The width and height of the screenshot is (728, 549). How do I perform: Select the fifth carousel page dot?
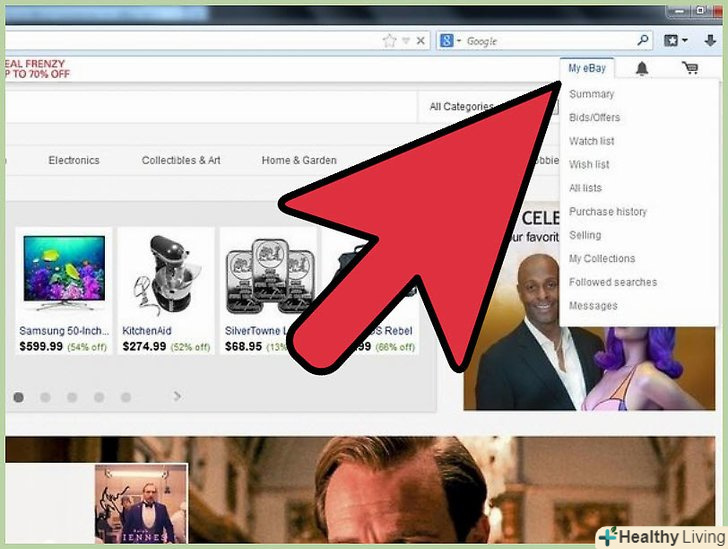126,398
